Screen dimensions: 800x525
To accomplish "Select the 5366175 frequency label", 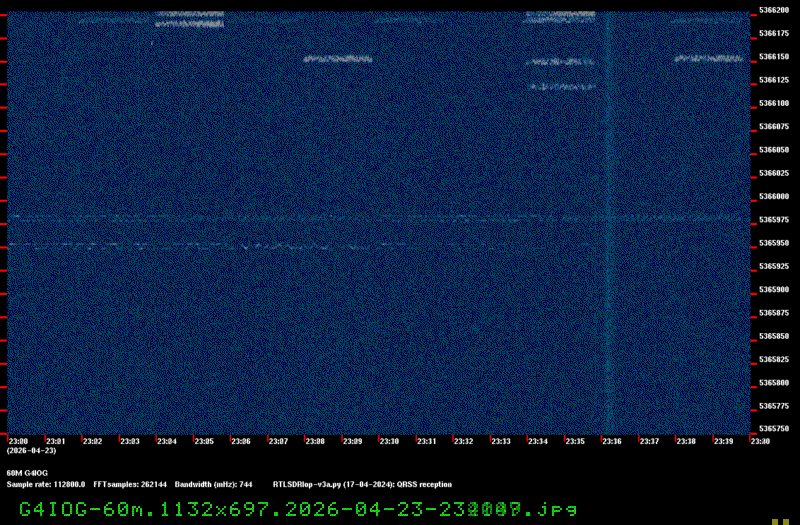I will tap(774, 33).
